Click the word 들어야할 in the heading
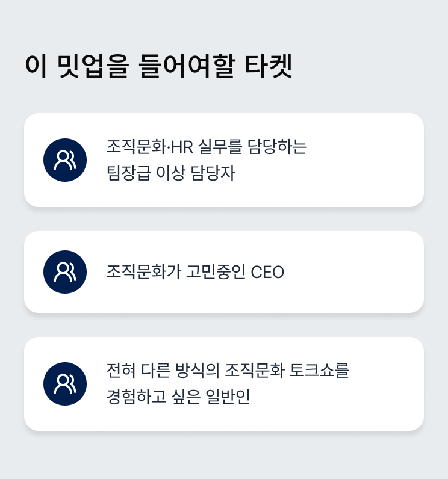The width and height of the screenshot is (448, 479). (187, 66)
